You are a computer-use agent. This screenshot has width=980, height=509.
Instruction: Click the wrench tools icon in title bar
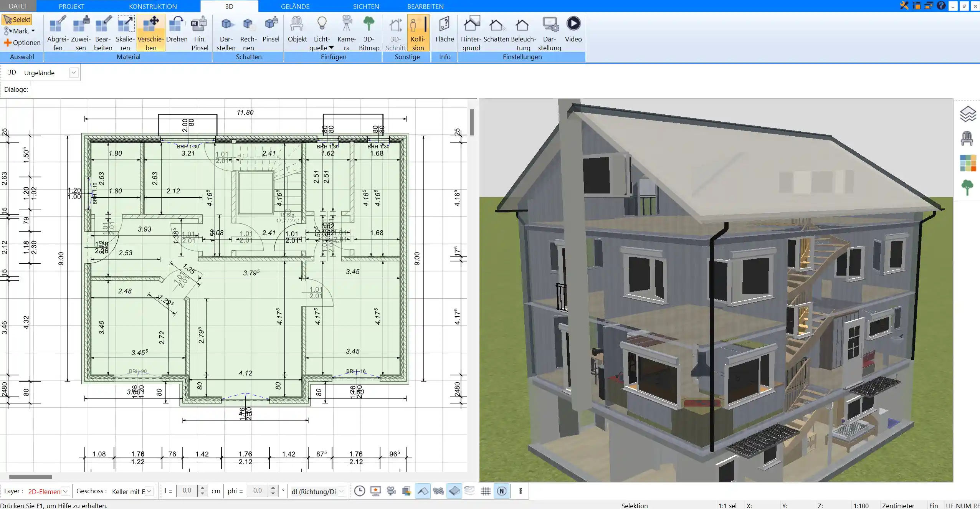tap(904, 5)
